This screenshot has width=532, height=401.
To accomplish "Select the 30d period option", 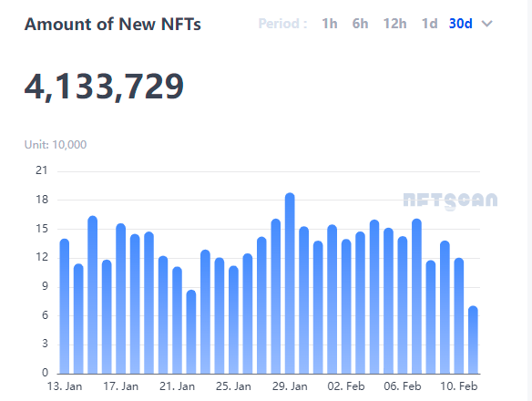I will click(460, 24).
